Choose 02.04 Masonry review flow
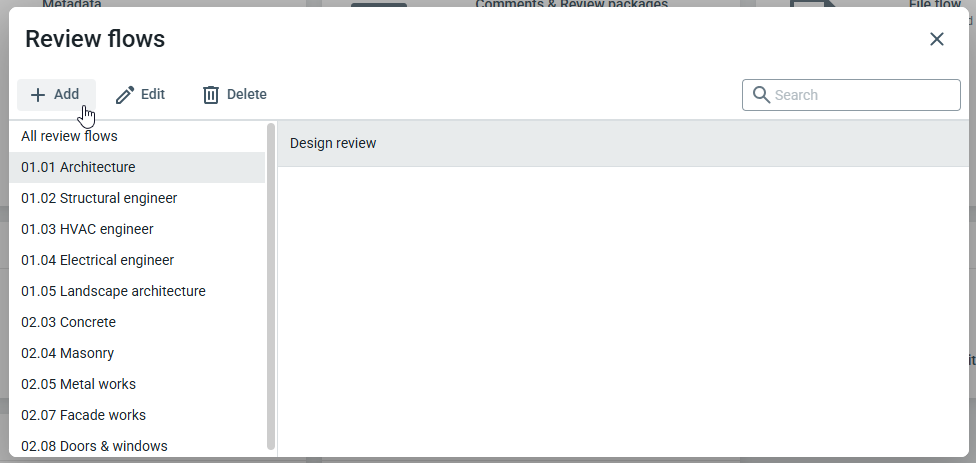976x463 pixels. pos(67,353)
